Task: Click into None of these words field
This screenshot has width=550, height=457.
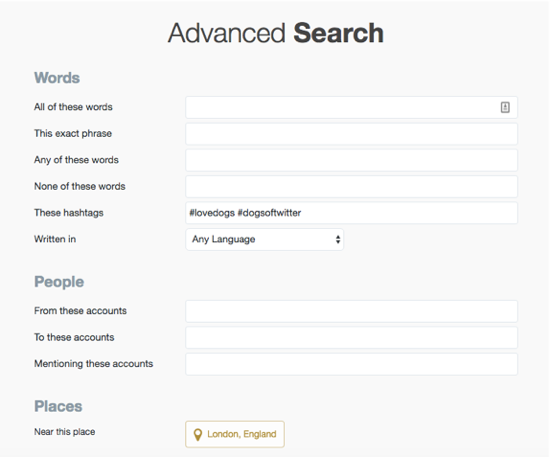Action: [351, 187]
